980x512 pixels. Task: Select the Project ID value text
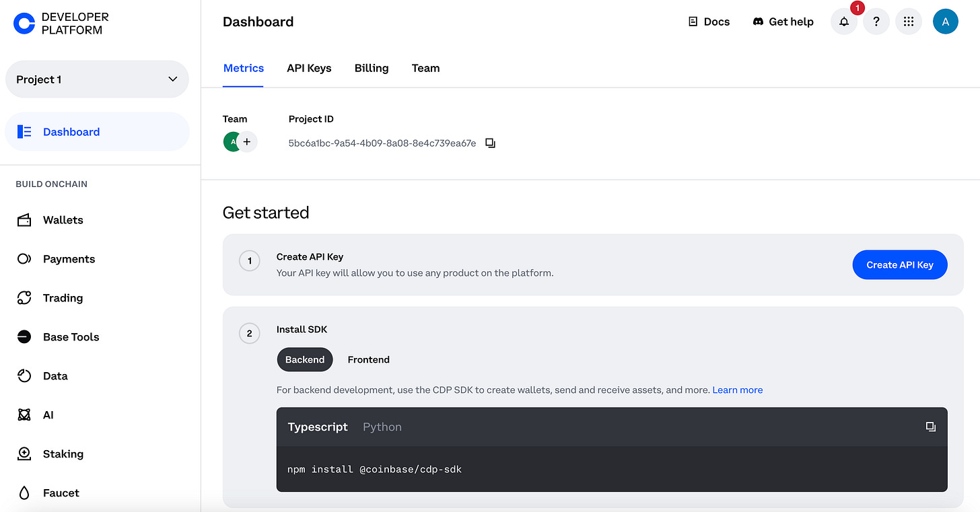(x=382, y=143)
